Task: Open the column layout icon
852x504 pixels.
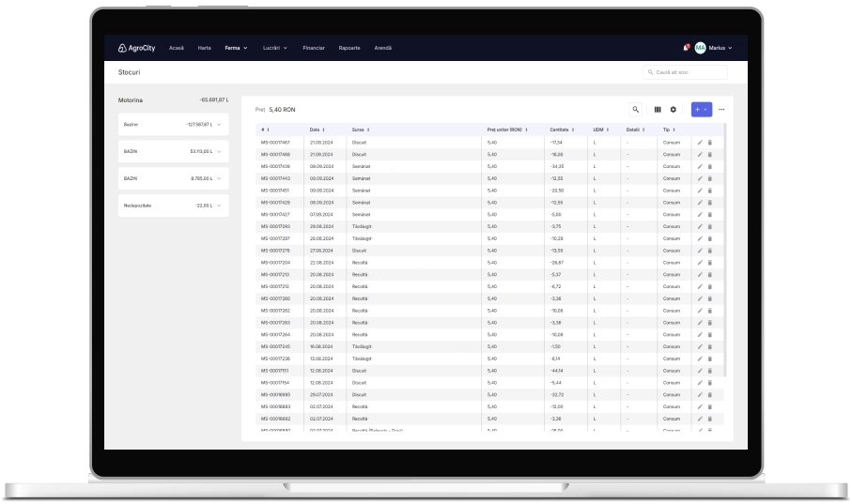Action: pyautogui.click(x=658, y=110)
